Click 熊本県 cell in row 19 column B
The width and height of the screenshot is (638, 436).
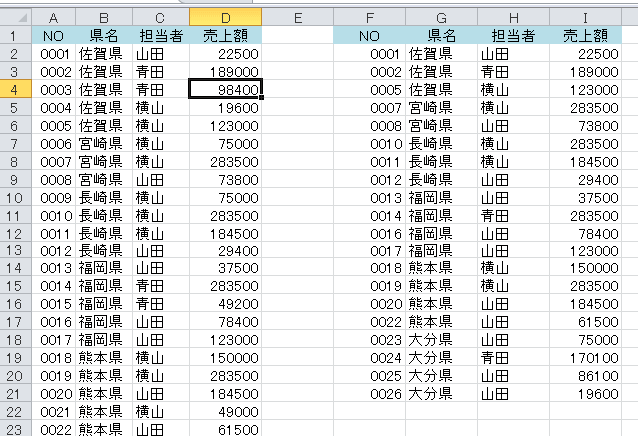point(104,358)
